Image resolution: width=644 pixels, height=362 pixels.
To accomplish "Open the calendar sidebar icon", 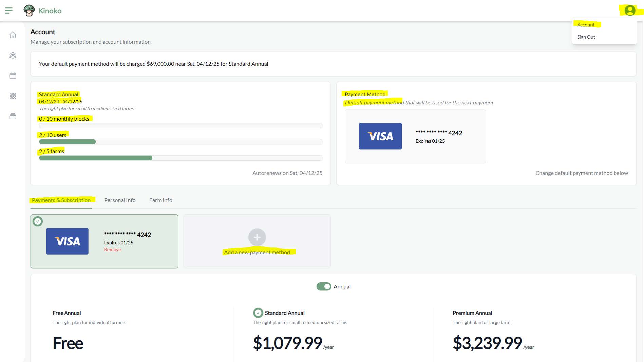I will pyautogui.click(x=13, y=76).
